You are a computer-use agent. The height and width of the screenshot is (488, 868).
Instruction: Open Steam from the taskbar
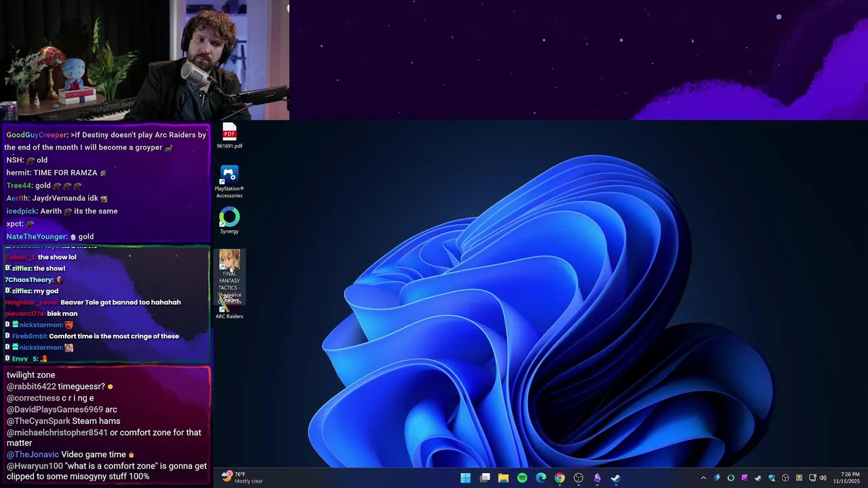(616, 478)
